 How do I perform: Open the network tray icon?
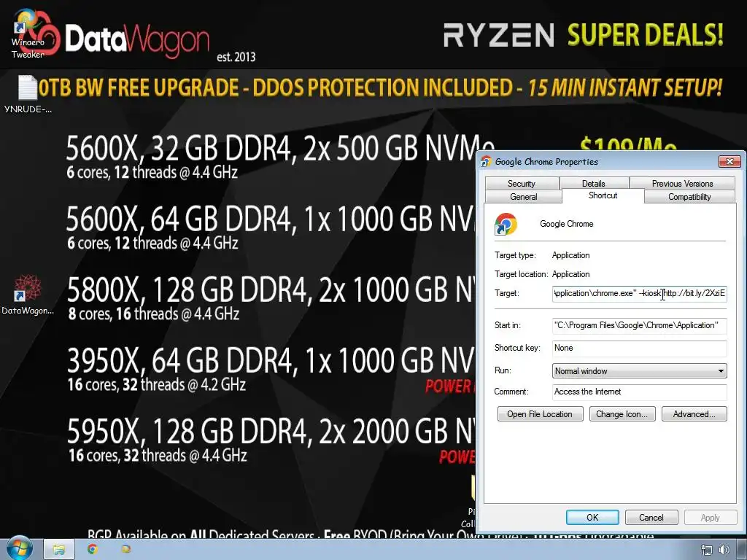pyautogui.click(x=706, y=550)
